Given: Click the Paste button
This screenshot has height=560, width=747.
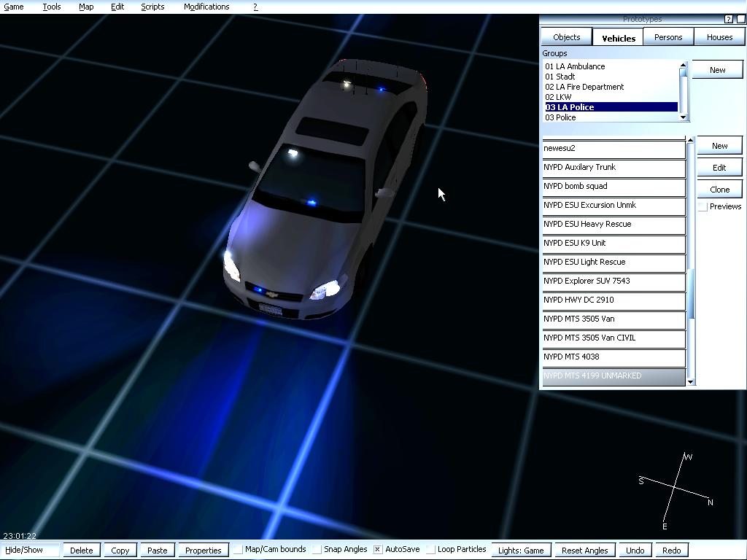Looking at the screenshot, I should pos(158,550).
